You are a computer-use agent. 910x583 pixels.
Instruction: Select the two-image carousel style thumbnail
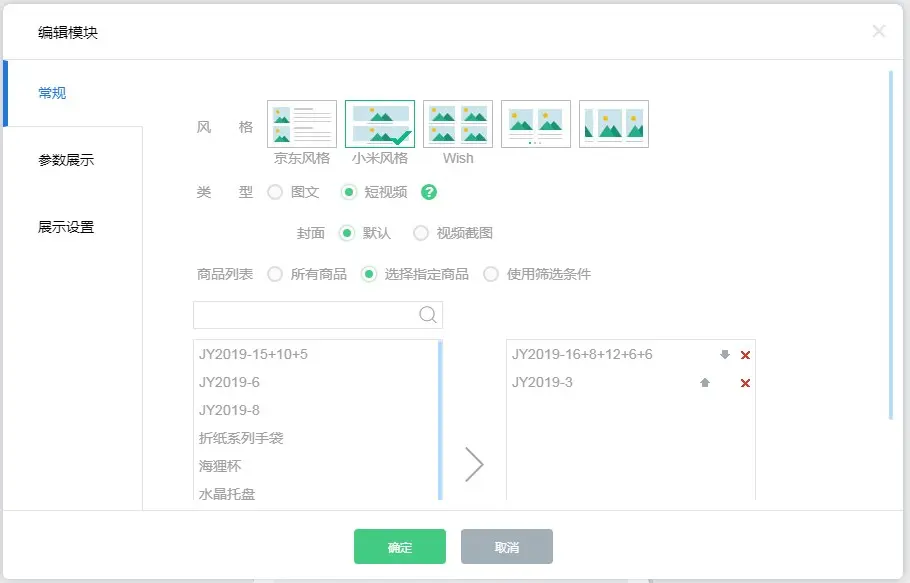click(536, 124)
